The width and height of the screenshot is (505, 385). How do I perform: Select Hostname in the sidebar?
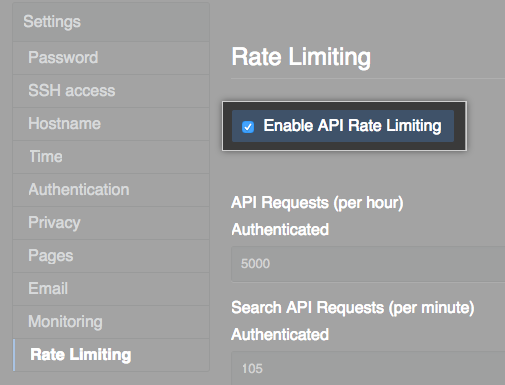111,124
